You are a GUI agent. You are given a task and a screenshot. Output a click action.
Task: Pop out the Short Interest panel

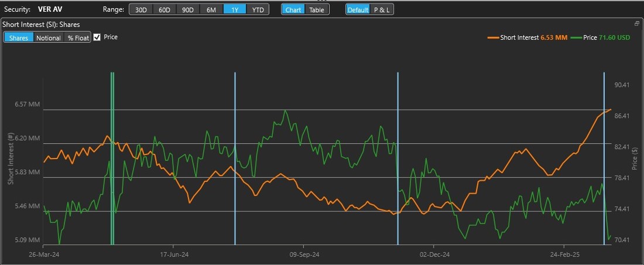coord(637,24)
